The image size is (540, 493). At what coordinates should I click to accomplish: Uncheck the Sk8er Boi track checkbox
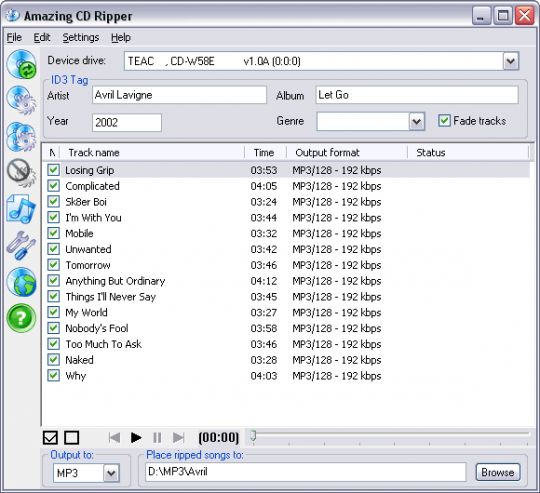click(53, 201)
